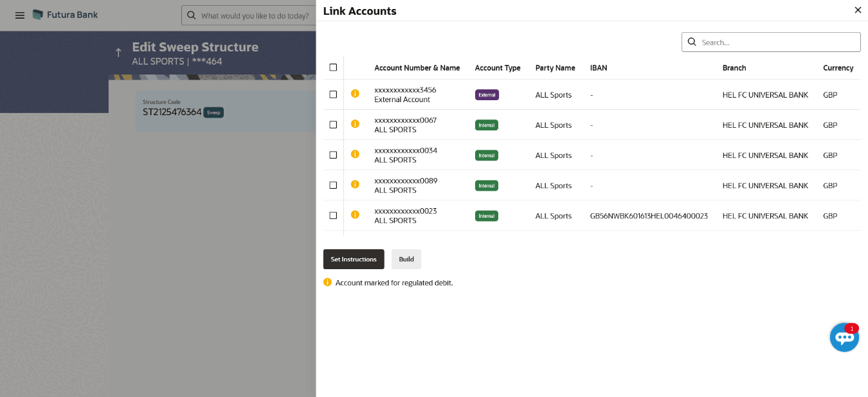This screenshot has height=397, width=868.
Task: Tick the select-all header checkbox
Action: point(333,67)
